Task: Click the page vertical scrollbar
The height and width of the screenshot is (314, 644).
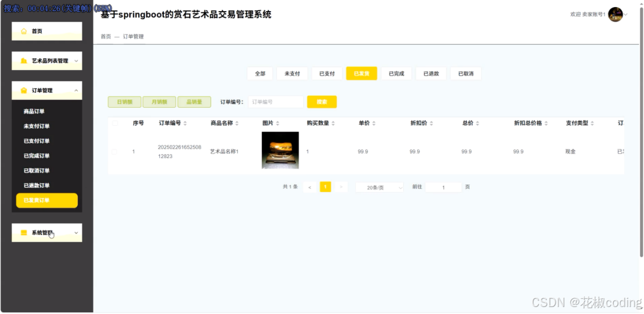Action: click(x=641, y=132)
